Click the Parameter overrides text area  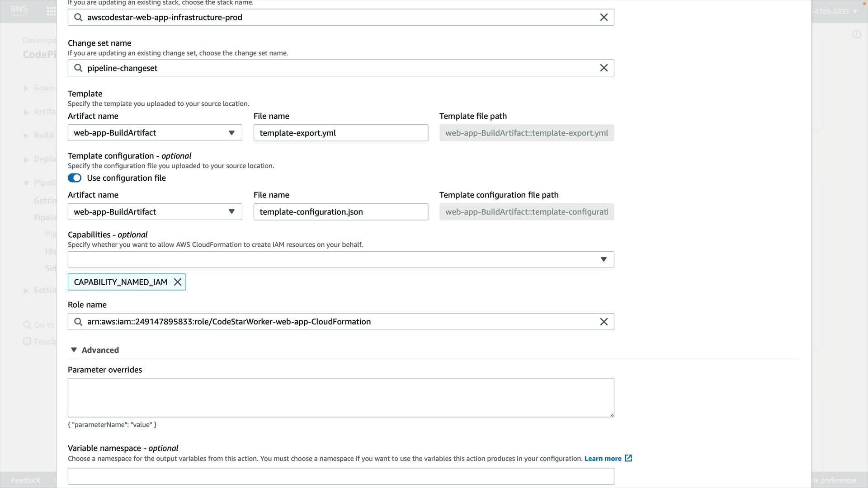(x=341, y=398)
